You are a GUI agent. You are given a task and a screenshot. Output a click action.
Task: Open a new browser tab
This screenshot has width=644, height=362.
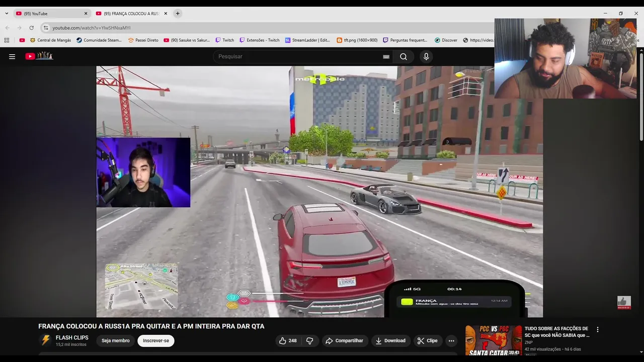point(178,14)
